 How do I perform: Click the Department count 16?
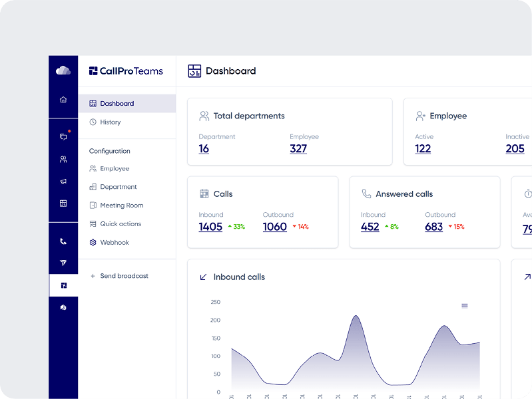tap(204, 149)
